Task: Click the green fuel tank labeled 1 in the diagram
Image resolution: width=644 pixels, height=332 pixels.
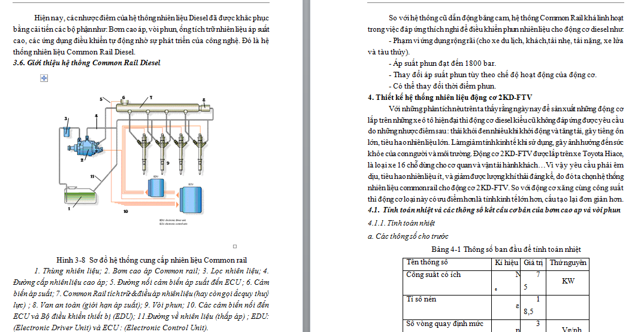Action: pos(81,196)
